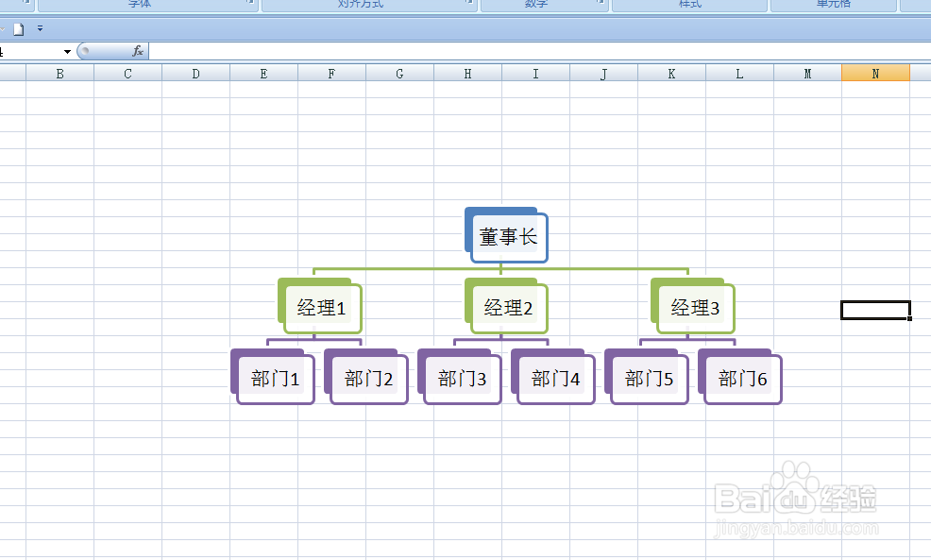Select the 董事长 org chart box
This screenshot has height=560, width=931.
coord(508,237)
